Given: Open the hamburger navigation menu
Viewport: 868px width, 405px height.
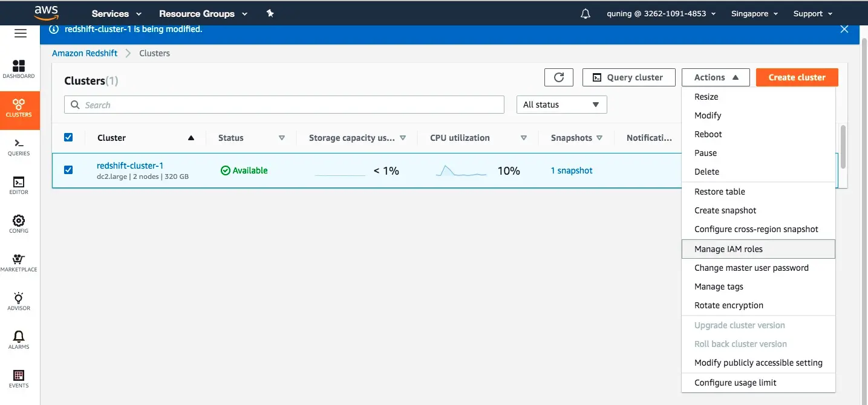Looking at the screenshot, I should tap(20, 34).
